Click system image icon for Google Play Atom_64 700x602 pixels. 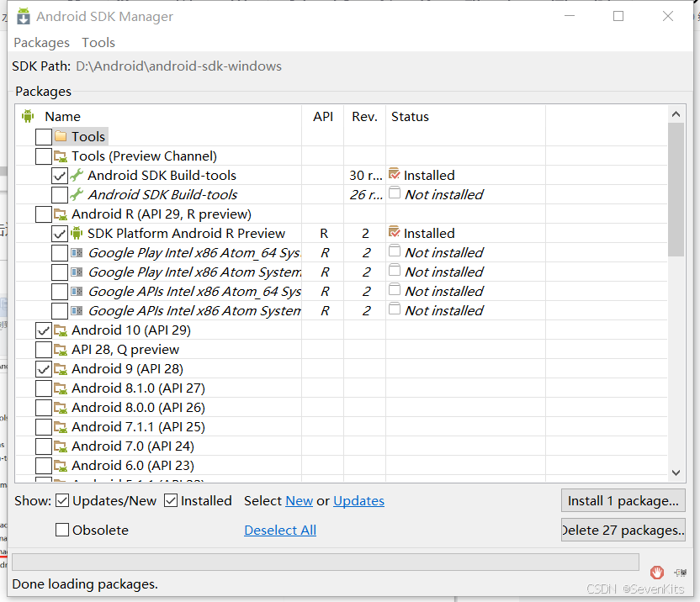point(77,252)
